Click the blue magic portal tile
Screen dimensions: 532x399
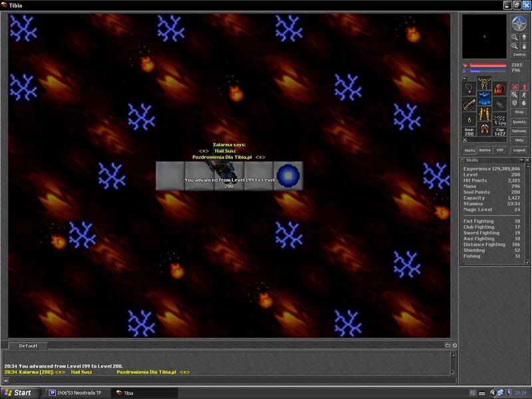pos(288,176)
